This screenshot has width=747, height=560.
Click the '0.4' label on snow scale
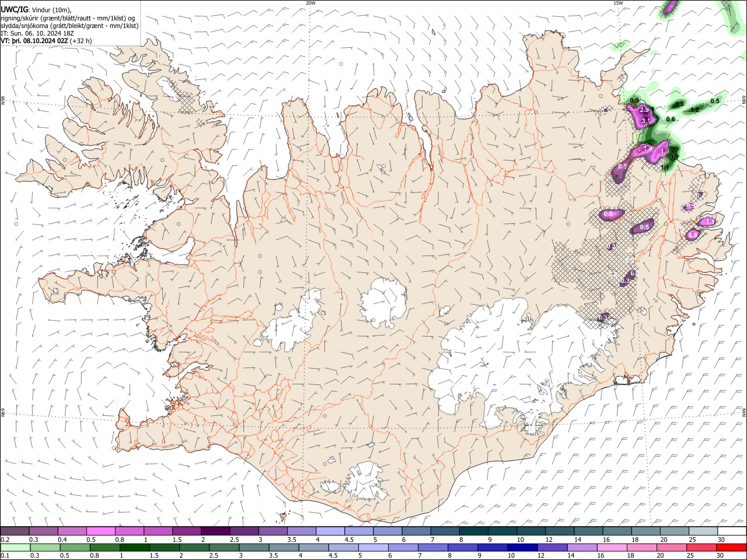coord(62,540)
